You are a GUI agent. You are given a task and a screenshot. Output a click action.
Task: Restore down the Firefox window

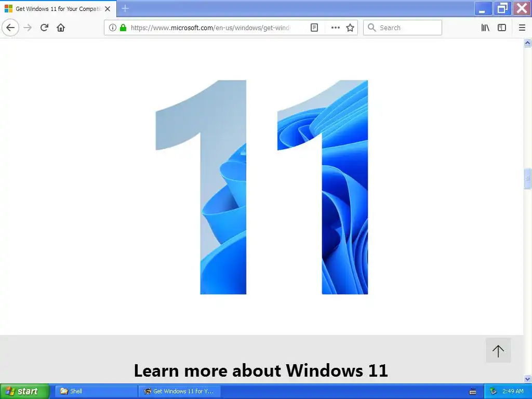tap(502, 8)
